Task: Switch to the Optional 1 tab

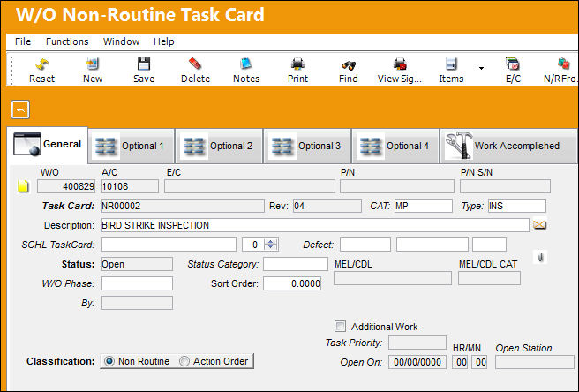Action: click(x=132, y=146)
